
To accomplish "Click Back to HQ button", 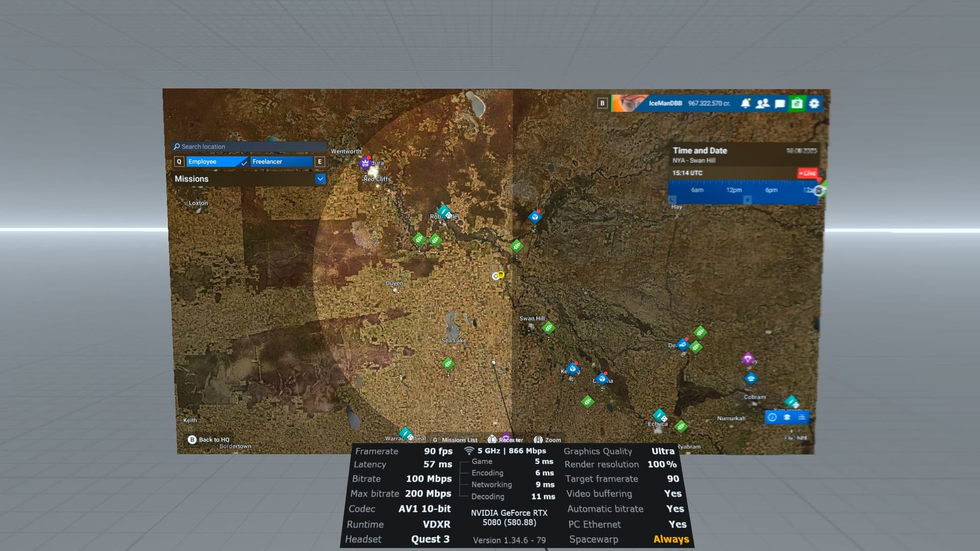I will click(209, 440).
